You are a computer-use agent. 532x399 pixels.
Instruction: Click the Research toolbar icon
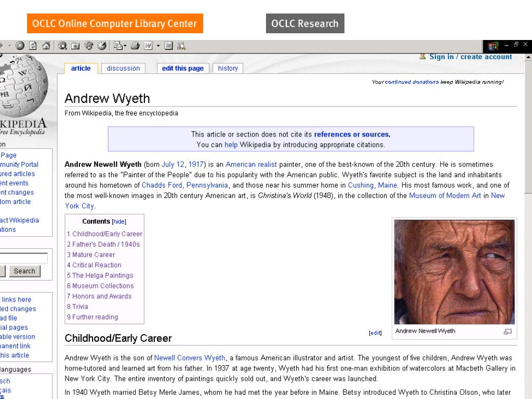click(181, 46)
